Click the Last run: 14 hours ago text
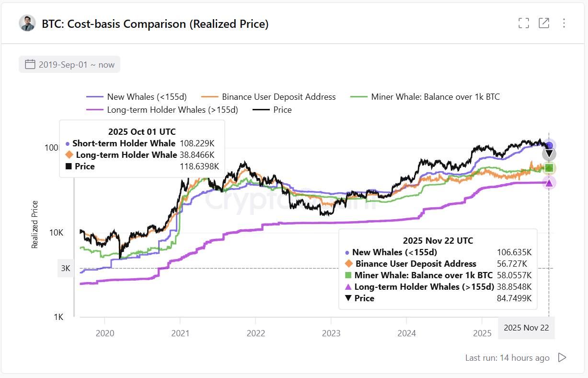Image resolution: width=588 pixels, height=378 pixels. [x=507, y=357]
